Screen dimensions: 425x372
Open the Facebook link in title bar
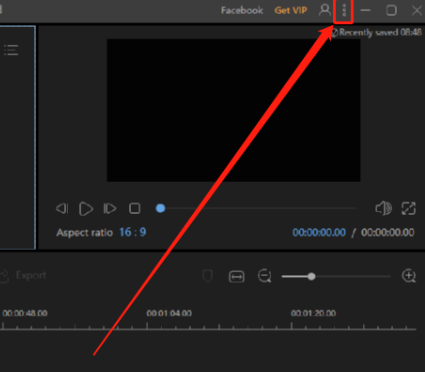tap(242, 10)
